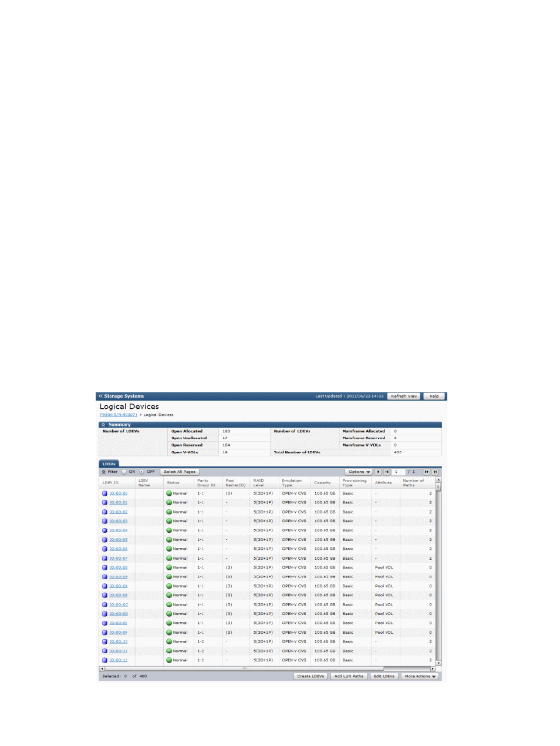Image resolution: width=560 pixels, height=746 pixels.
Task: Select the filter OFF radio button
Action: point(141,472)
